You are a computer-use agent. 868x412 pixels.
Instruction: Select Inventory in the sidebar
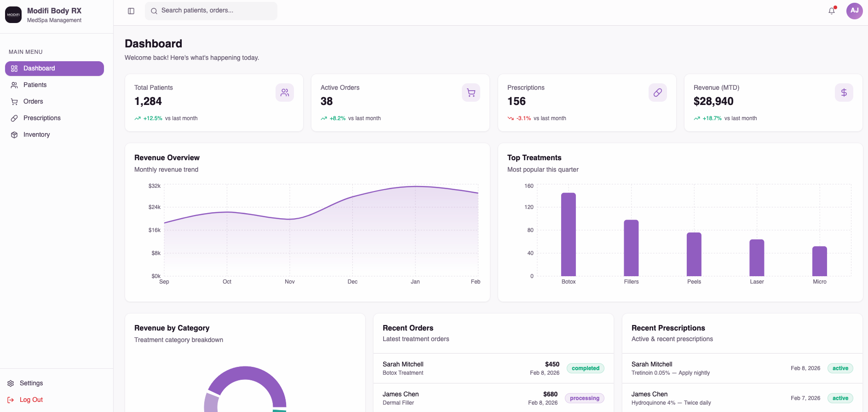pos(36,134)
